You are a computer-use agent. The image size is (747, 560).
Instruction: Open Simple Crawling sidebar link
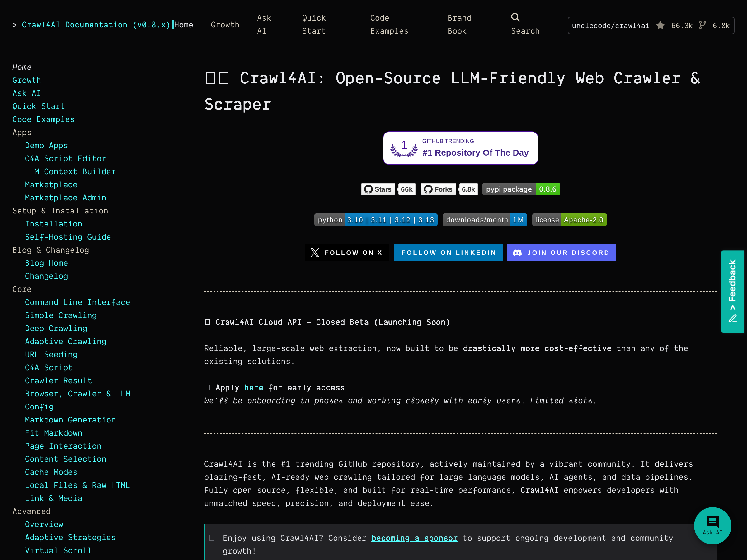61,315
